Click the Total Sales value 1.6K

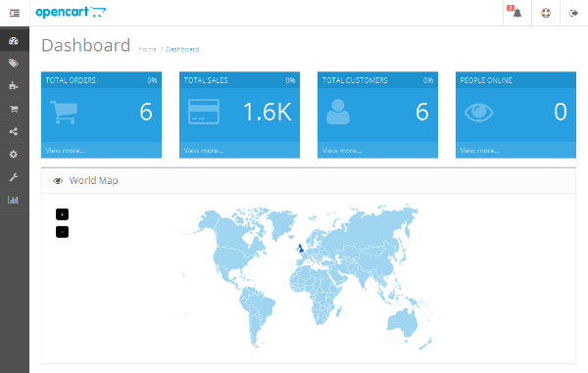268,112
